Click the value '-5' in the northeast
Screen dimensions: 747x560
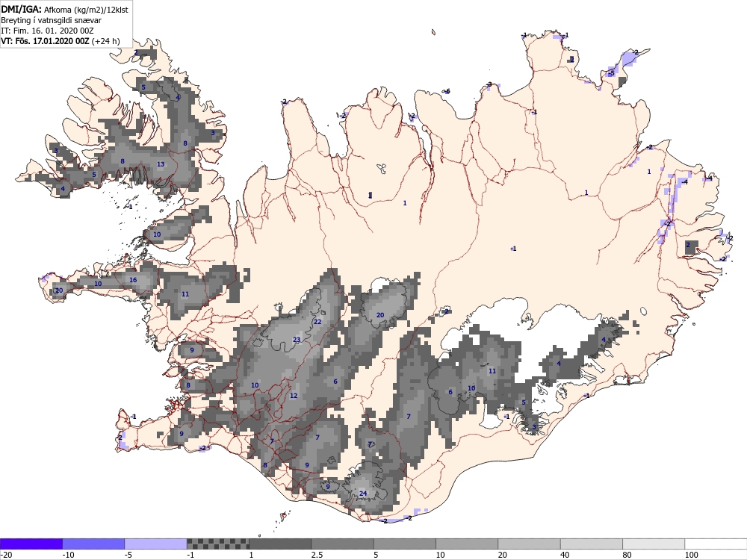pos(611,73)
